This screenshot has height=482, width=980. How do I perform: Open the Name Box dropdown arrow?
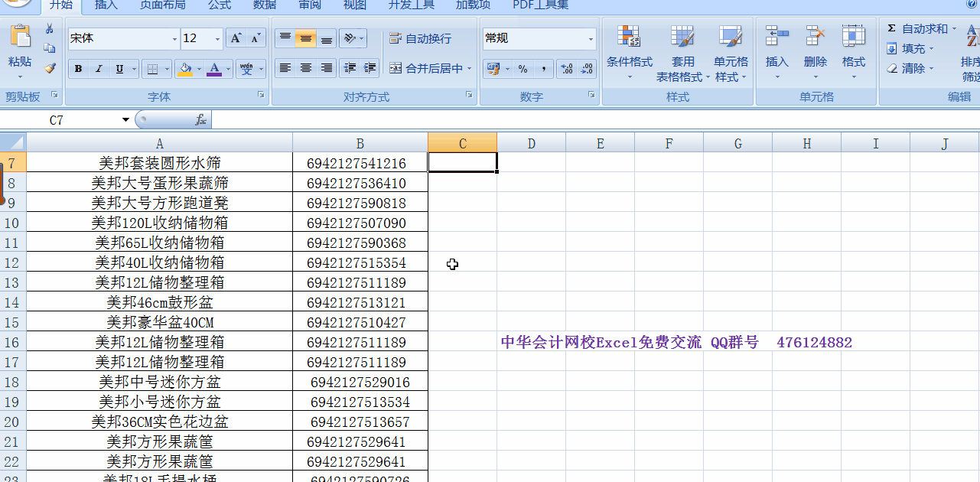[125, 120]
